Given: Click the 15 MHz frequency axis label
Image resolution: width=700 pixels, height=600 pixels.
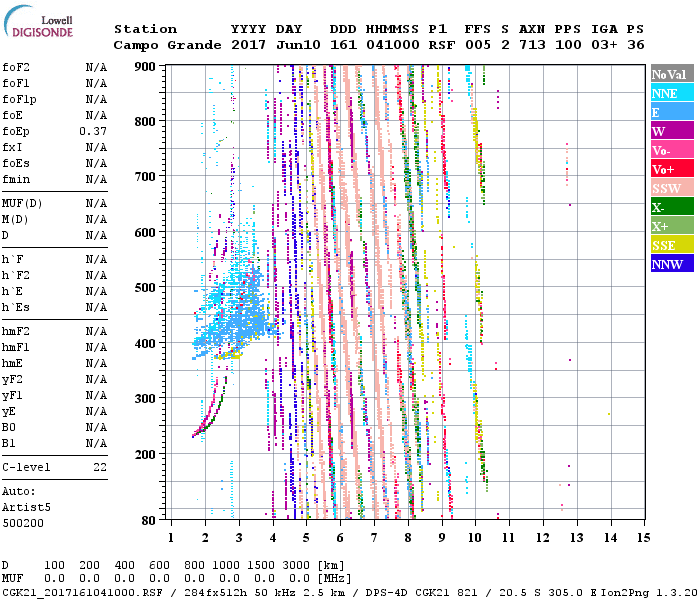Looking at the screenshot, I should click(643, 538).
